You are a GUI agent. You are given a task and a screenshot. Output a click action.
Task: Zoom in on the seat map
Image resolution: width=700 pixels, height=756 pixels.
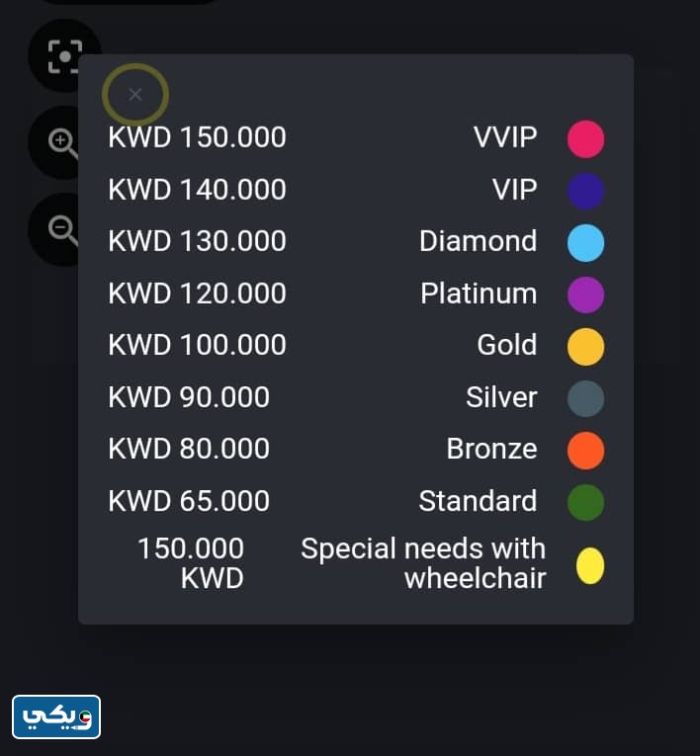63,143
